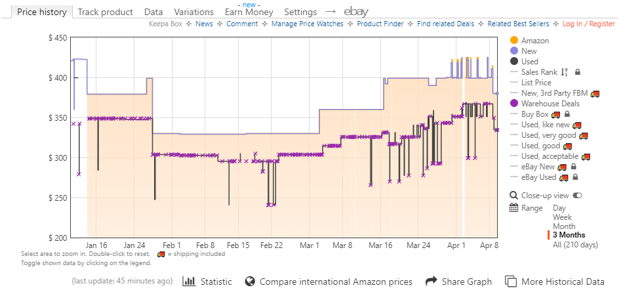Set range to All (210 days)

(575, 245)
